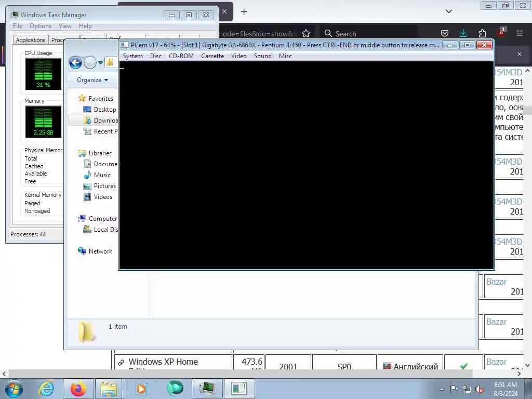Open Firefox list all tabs chevron
The image size is (532, 399).
click(448, 11)
